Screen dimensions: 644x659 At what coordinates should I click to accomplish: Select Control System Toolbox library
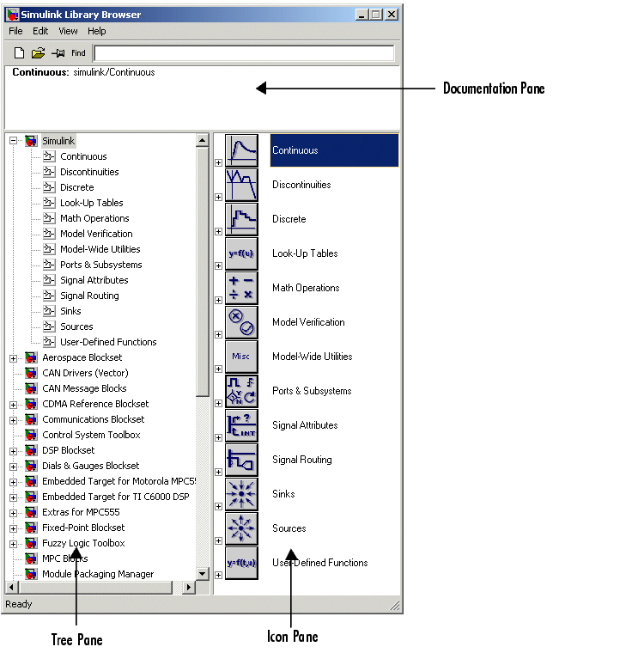click(91, 435)
